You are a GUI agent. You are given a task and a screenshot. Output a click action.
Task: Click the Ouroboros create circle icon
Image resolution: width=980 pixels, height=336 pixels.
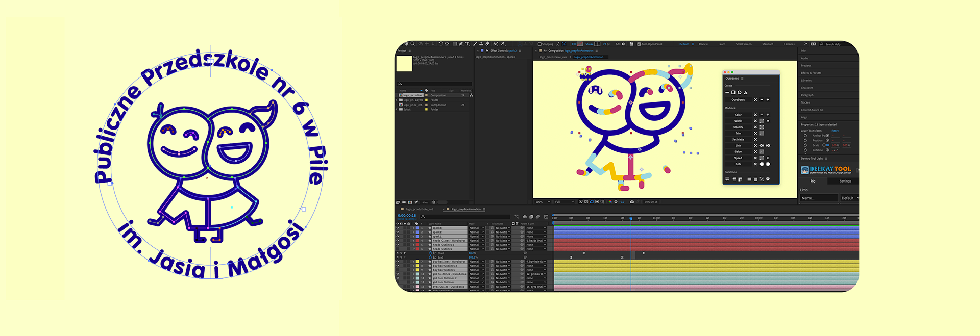739,92
